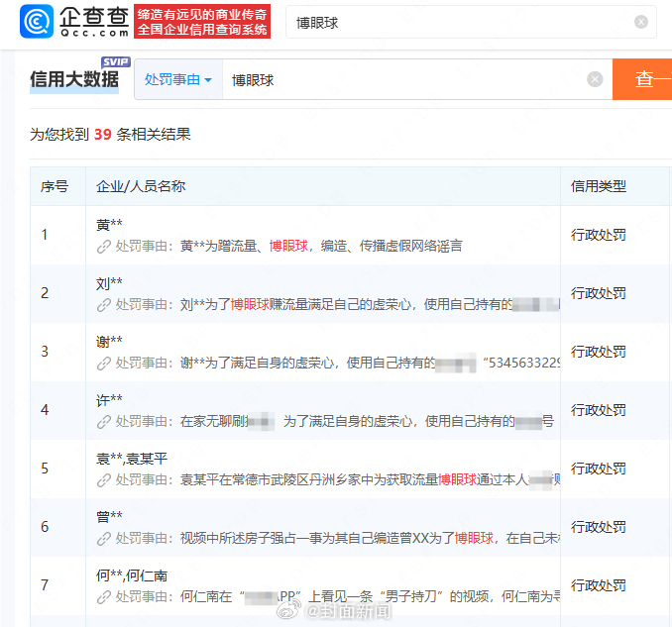Screen dimensions: 672x627
Task: Click the 男子持刀 penalty reason text
Action: point(371,596)
